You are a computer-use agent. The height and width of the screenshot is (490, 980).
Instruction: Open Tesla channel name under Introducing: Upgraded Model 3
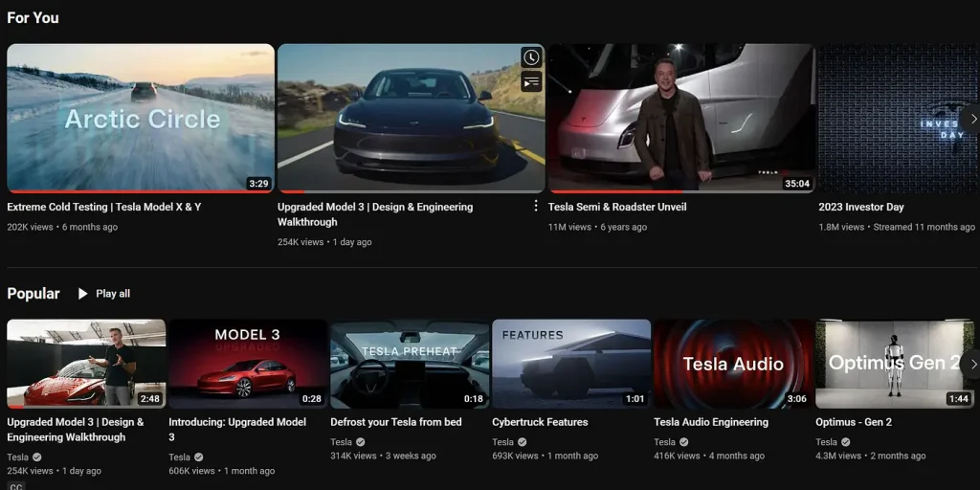(179, 457)
